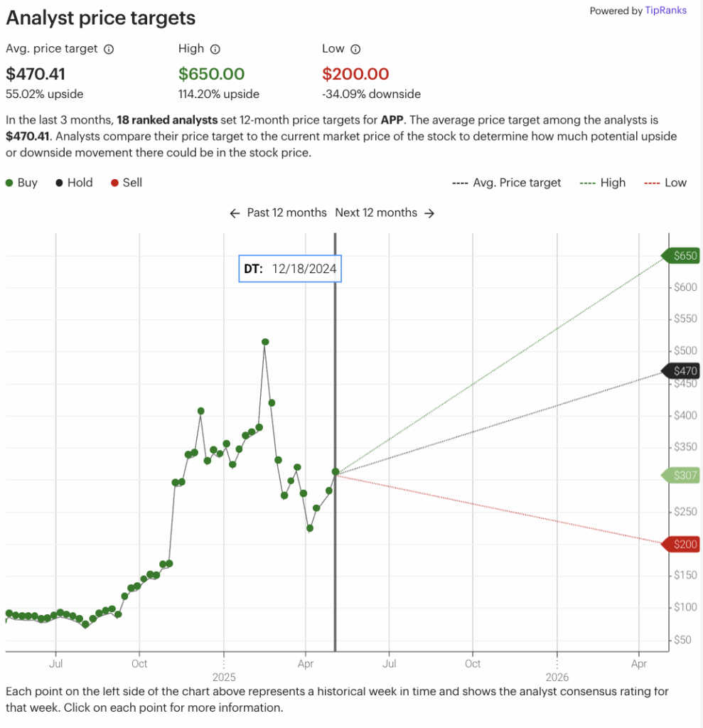The width and height of the screenshot is (703, 728).
Task: Click the peak data point near $510
Action: pos(265,342)
